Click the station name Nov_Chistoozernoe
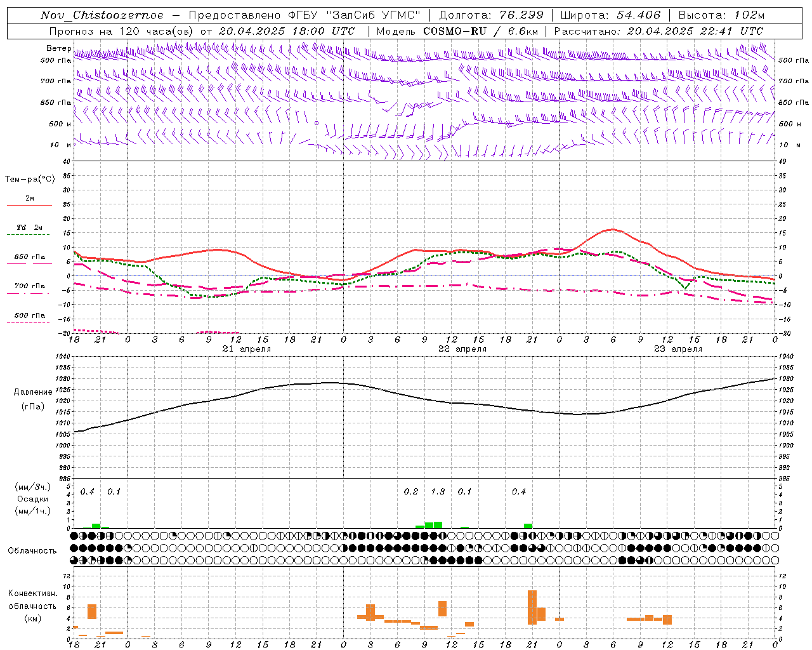Screen dimensions: 812x650 click(102, 15)
